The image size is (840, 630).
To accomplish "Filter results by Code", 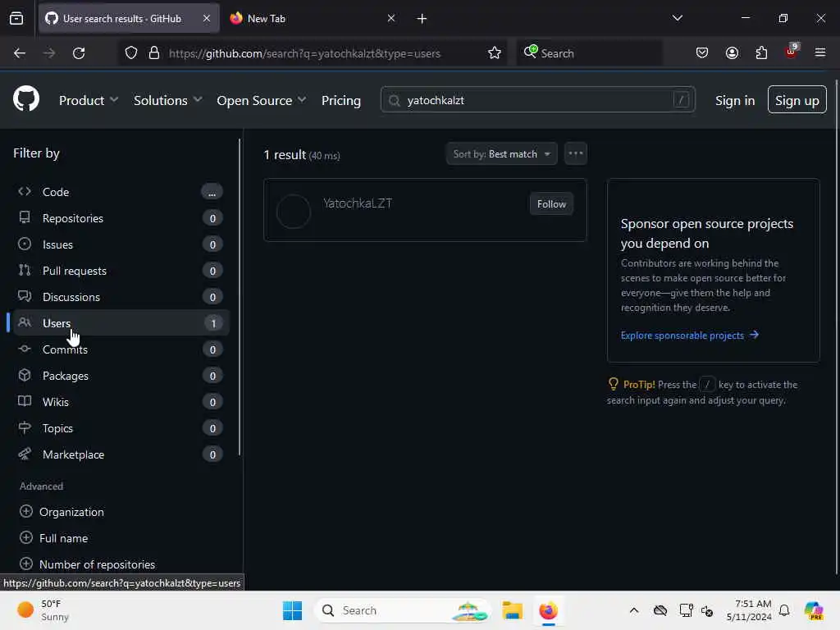I will (x=121, y=192).
